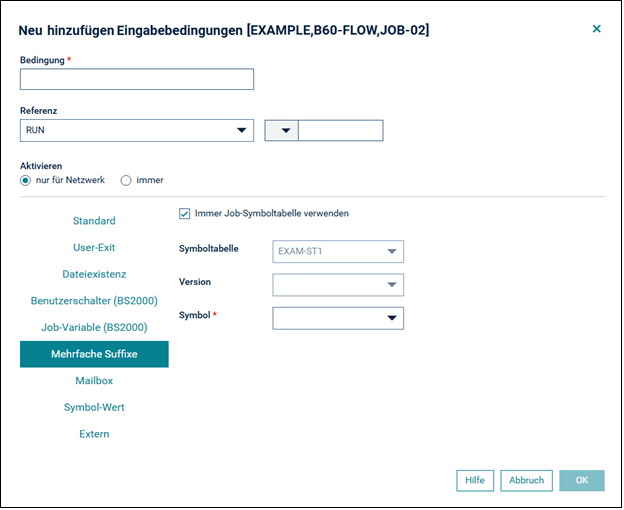Select the 'immer' radio button
This screenshot has width=624, height=510.
tap(126, 181)
